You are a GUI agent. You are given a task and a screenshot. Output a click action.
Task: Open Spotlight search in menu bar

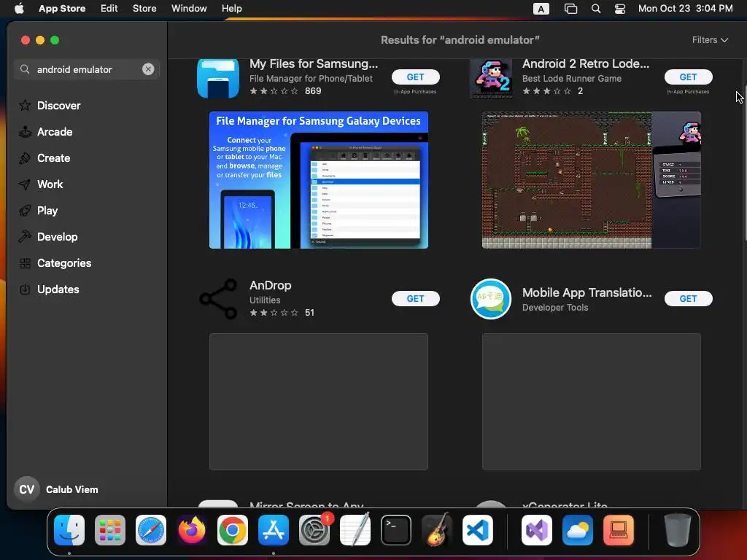coord(595,9)
